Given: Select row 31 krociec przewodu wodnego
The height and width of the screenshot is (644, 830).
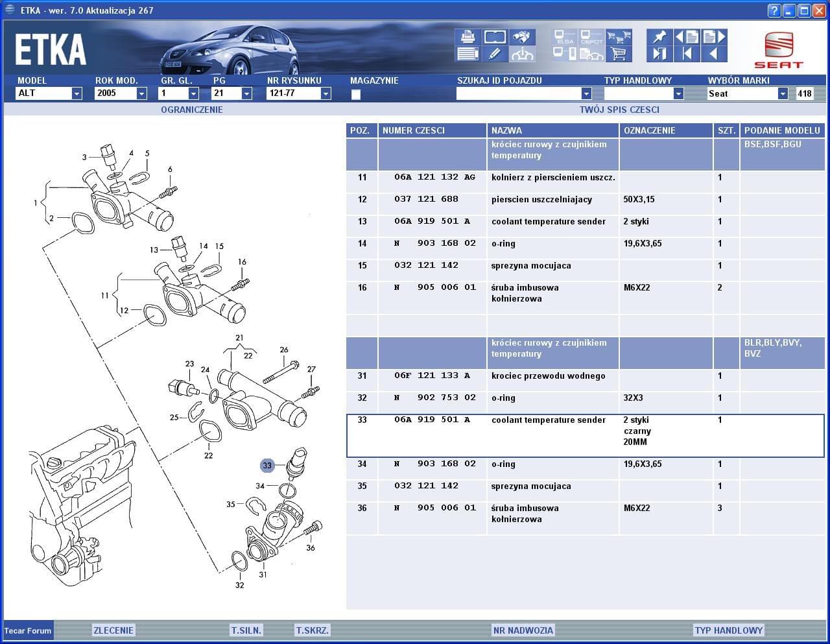Looking at the screenshot, I should coord(586,379).
